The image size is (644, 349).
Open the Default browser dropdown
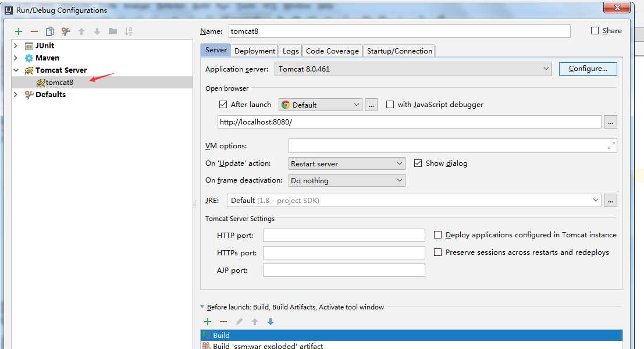pos(321,105)
